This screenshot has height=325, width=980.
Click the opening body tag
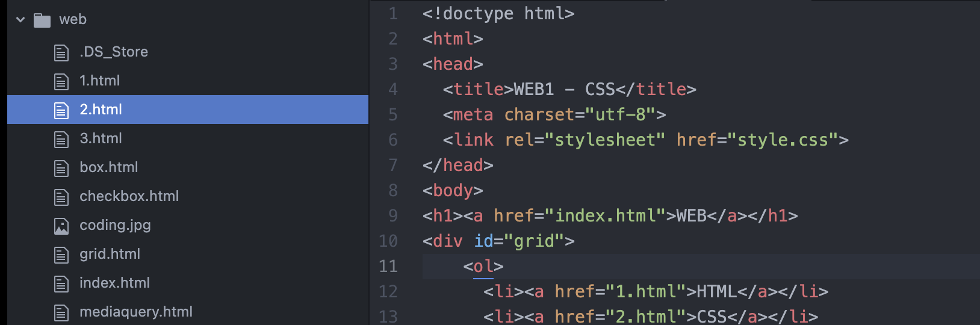click(453, 190)
